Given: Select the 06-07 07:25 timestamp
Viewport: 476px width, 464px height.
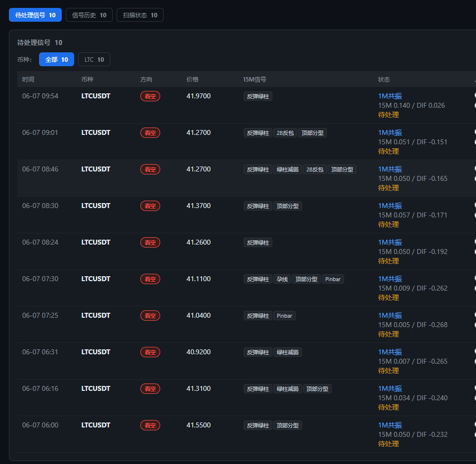Looking at the screenshot, I should tap(40, 316).
